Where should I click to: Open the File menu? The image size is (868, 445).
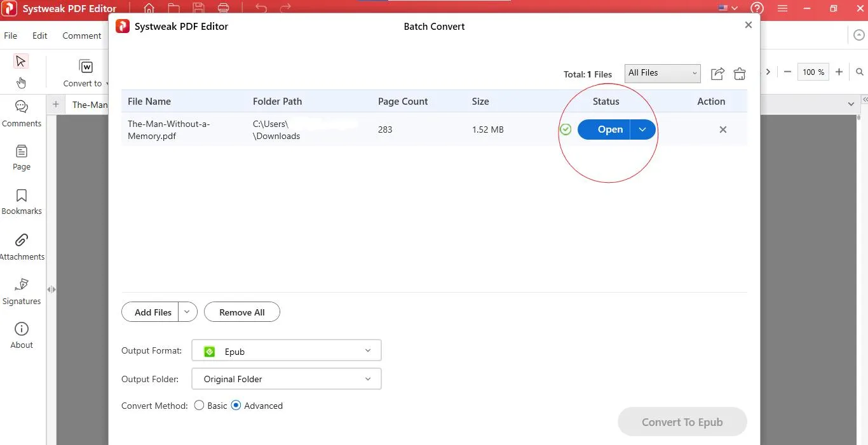click(11, 36)
